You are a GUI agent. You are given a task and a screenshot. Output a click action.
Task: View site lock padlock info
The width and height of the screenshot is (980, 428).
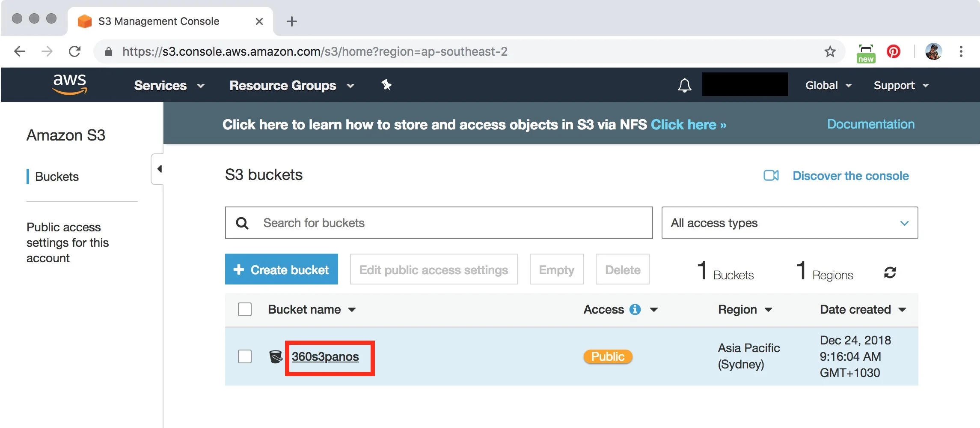click(109, 52)
